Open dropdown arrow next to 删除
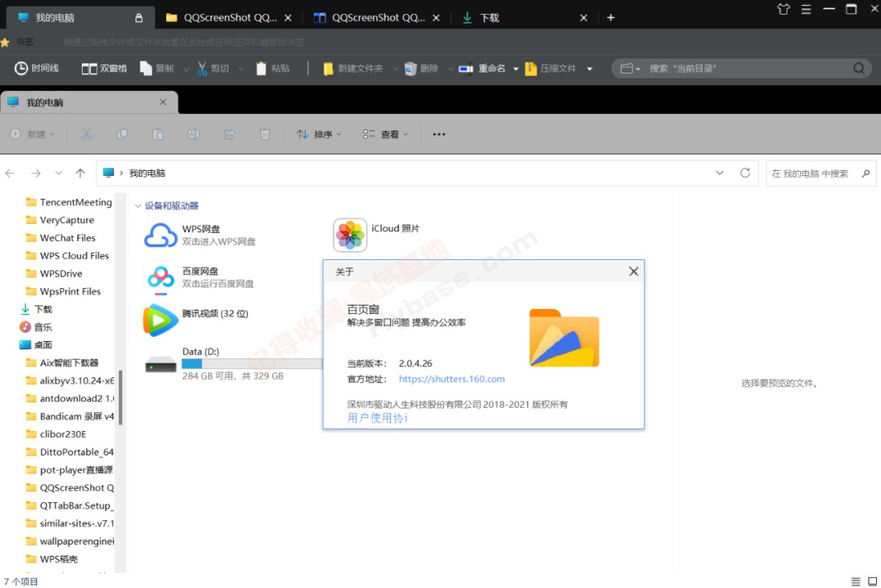 point(450,69)
